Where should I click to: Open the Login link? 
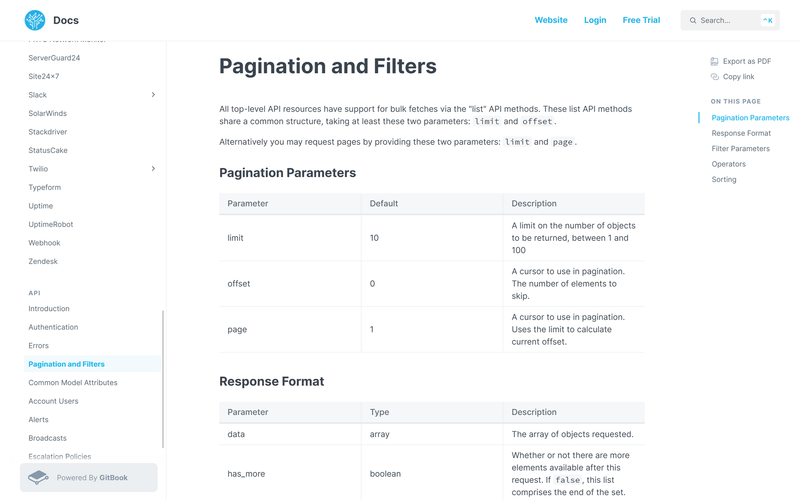[595, 20]
